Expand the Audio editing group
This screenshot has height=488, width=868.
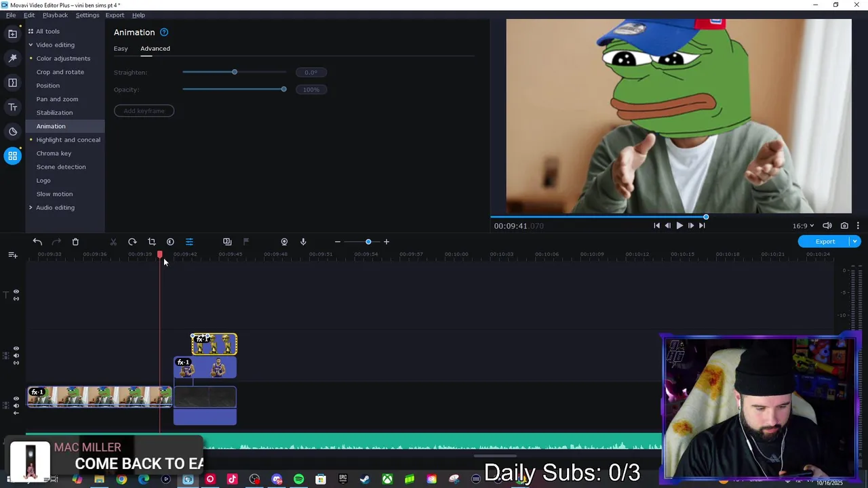pyautogui.click(x=31, y=207)
